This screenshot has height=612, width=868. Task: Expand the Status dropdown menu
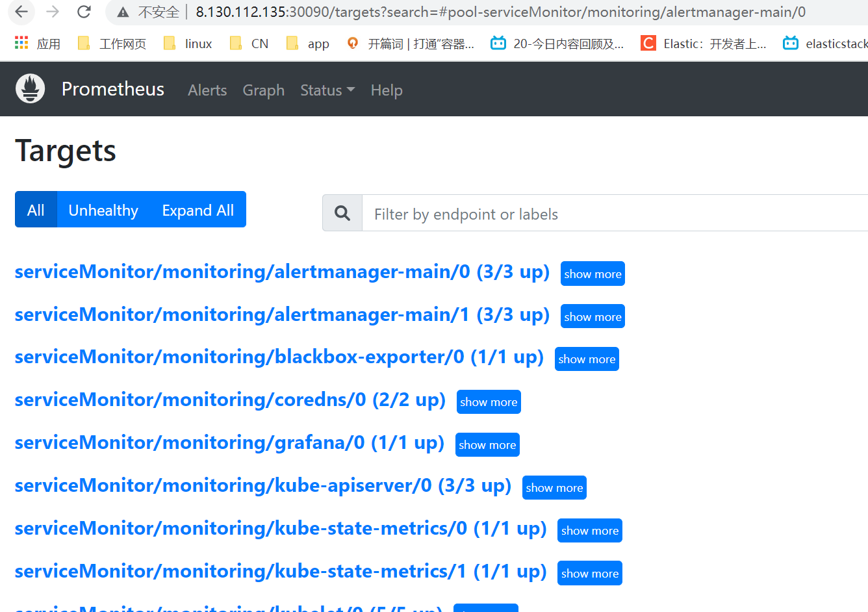tap(327, 90)
